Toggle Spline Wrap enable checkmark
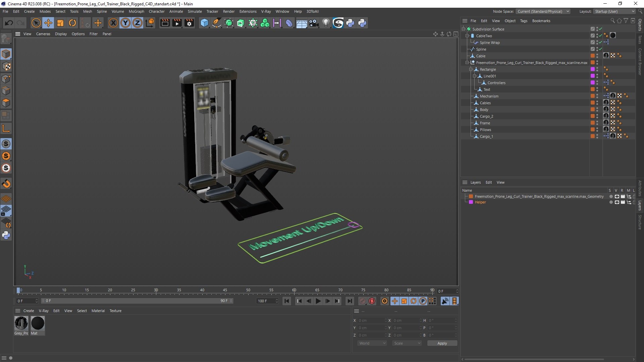 coord(600,42)
